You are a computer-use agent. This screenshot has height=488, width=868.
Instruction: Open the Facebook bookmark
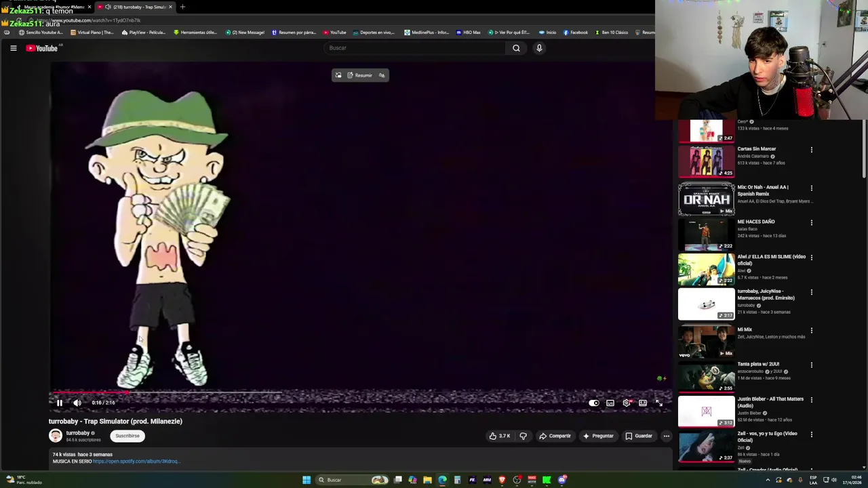(x=575, y=33)
